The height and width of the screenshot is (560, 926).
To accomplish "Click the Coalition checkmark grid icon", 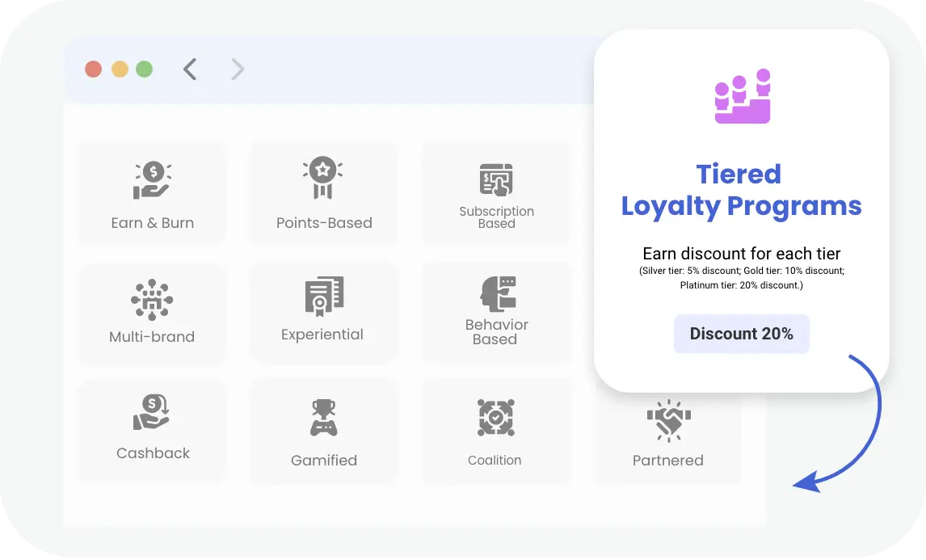I will click(495, 415).
